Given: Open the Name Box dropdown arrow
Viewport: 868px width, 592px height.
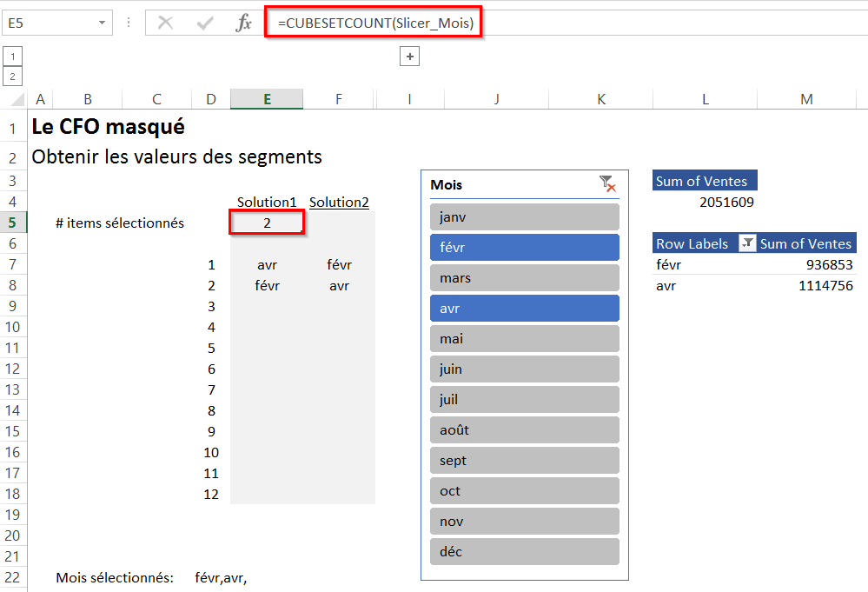Looking at the screenshot, I should (102, 23).
